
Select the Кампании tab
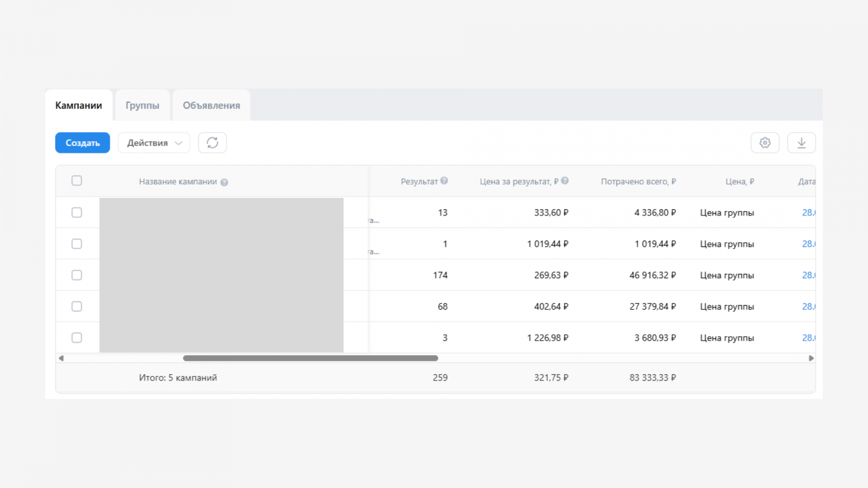point(79,105)
